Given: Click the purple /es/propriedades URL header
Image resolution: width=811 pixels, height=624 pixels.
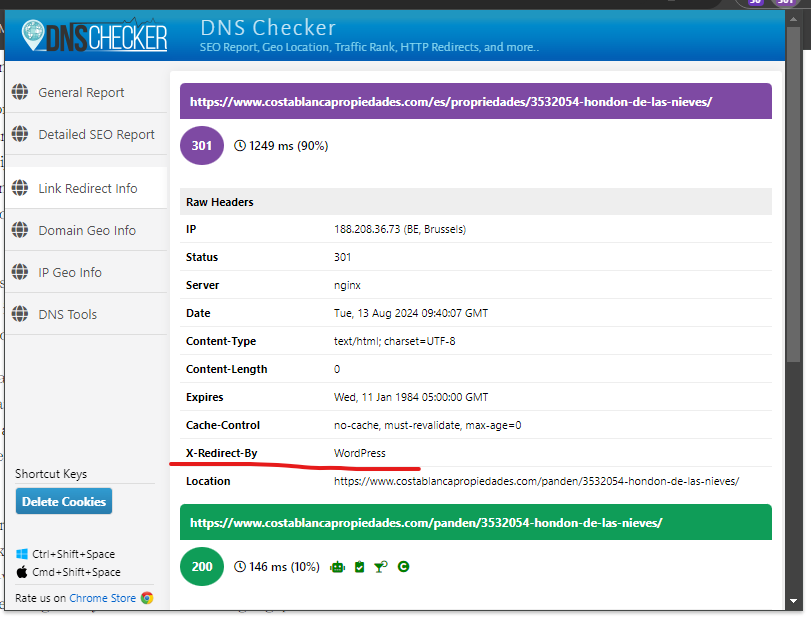Looking at the screenshot, I should 475,101.
